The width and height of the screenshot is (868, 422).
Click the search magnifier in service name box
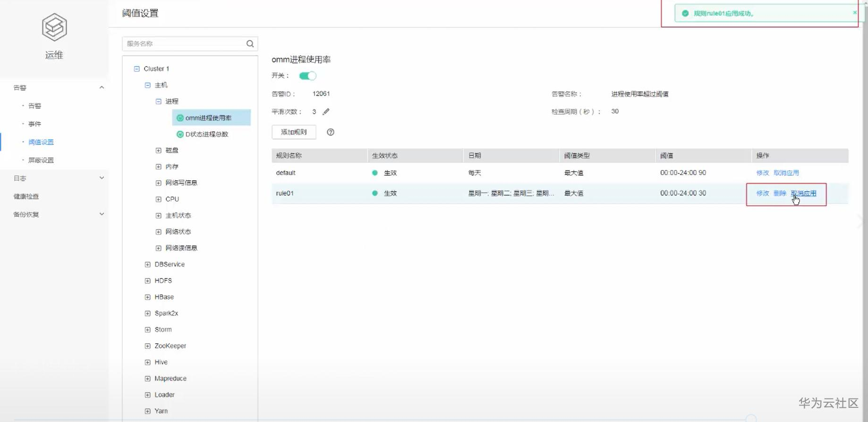click(250, 43)
